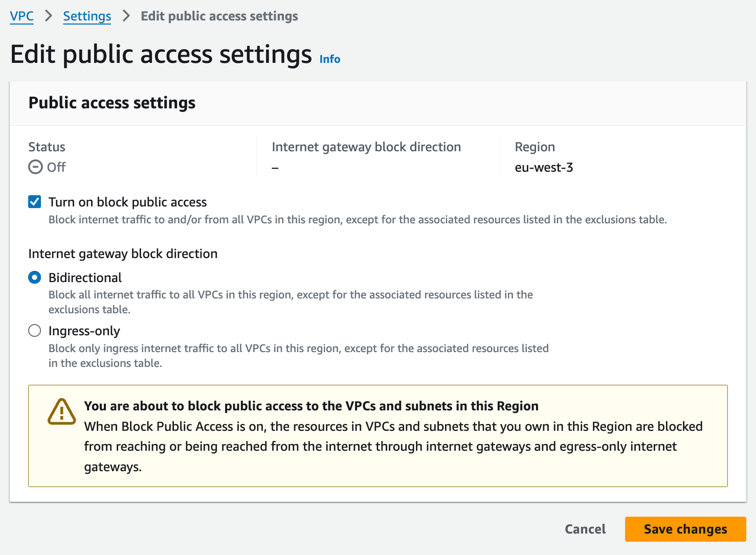Click the Bidirectional option label text
The height and width of the screenshot is (555, 756).
pyautogui.click(x=85, y=277)
